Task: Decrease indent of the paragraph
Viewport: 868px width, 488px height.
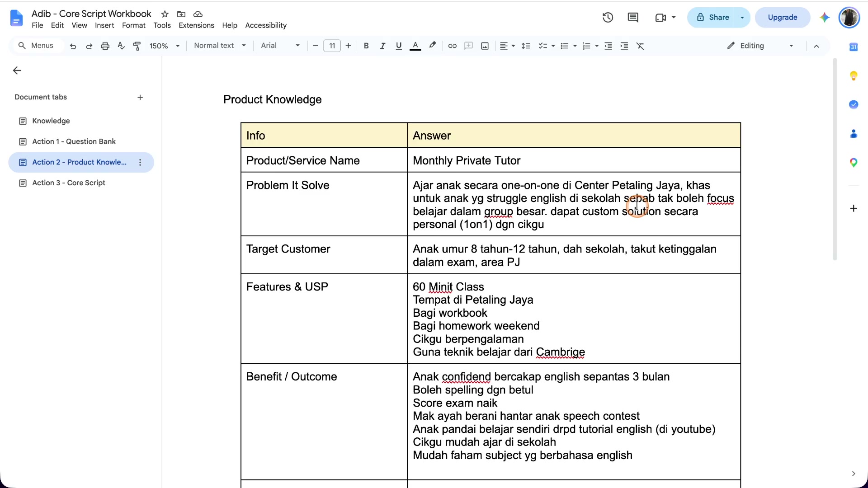Action: coord(608,46)
